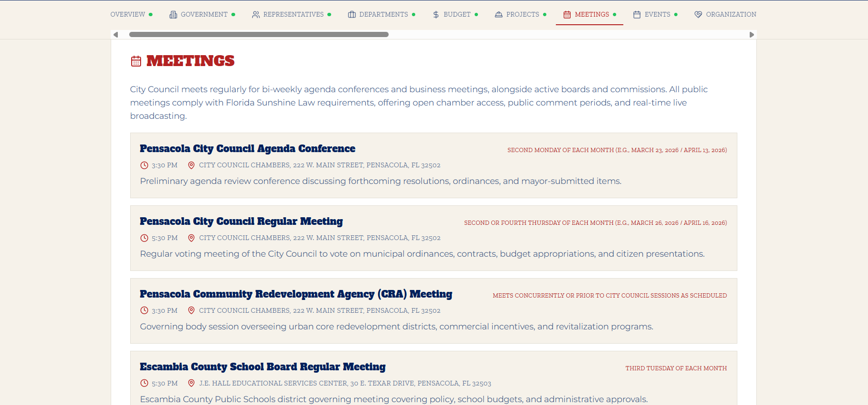
Task: Click the clock icon for Council Regular Meeting
Action: (144, 238)
